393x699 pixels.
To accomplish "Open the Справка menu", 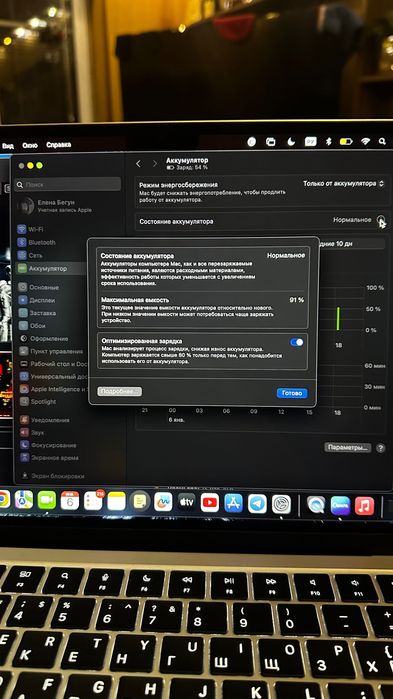I will pos(58,145).
